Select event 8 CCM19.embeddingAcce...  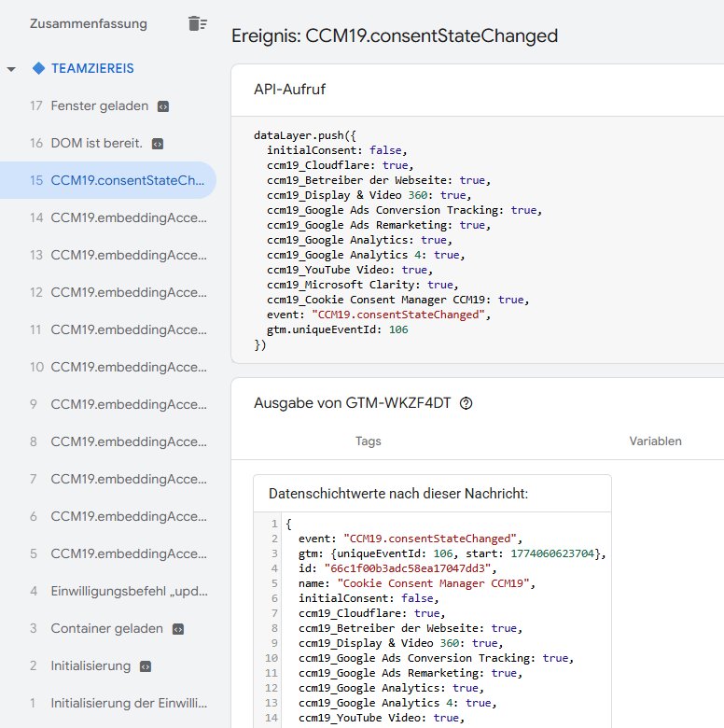pos(108,441)
